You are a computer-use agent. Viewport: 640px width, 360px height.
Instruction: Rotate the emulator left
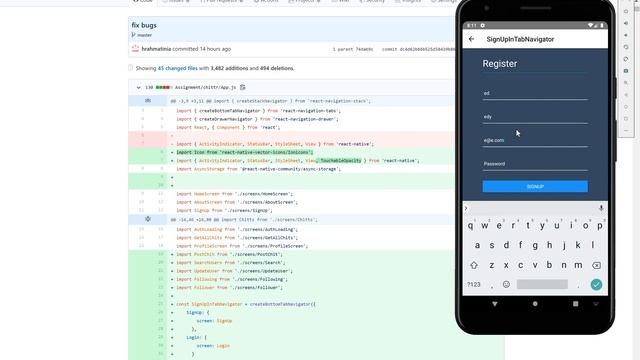626,47
